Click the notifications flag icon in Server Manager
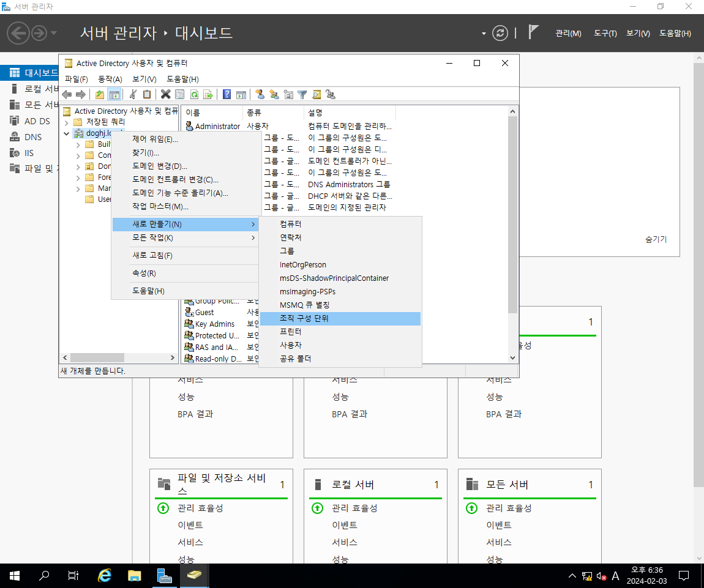Image resolution: width=704 pixels, height=588 pixels. [533, 32]
